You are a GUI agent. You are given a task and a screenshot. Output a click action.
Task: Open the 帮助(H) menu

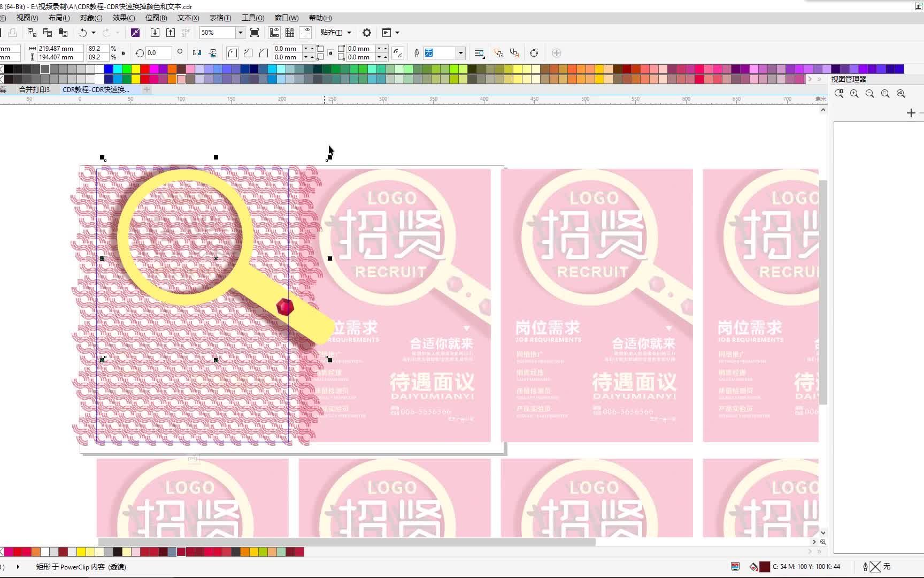[320, 18]
